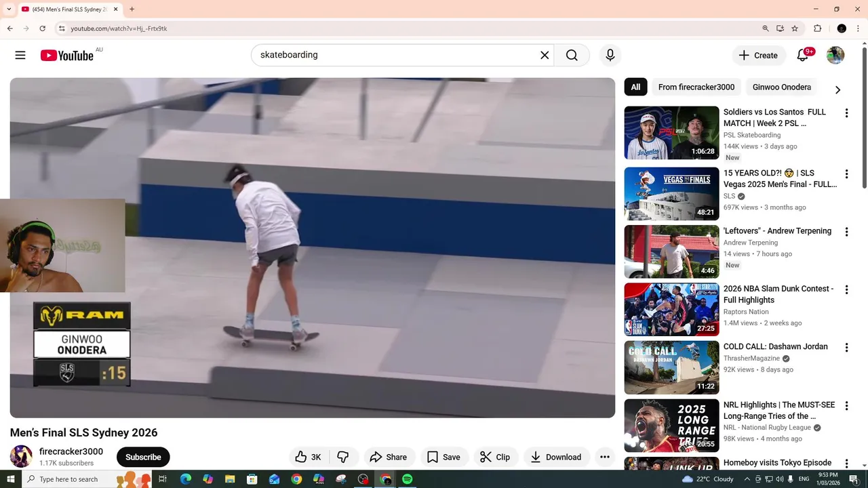
Task: Open the Raptors Nation channel link
Action: (749, 312)
